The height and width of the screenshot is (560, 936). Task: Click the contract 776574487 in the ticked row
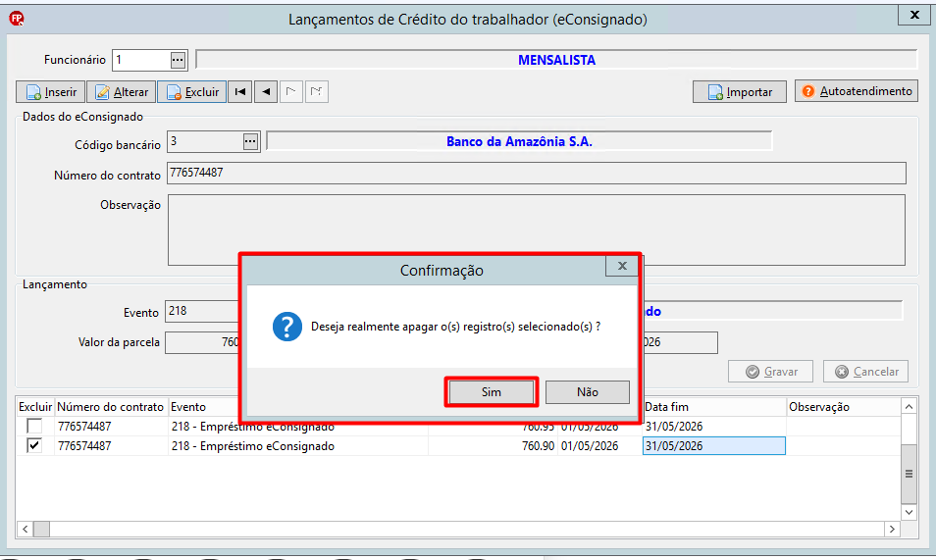click(x=84, y=446)
